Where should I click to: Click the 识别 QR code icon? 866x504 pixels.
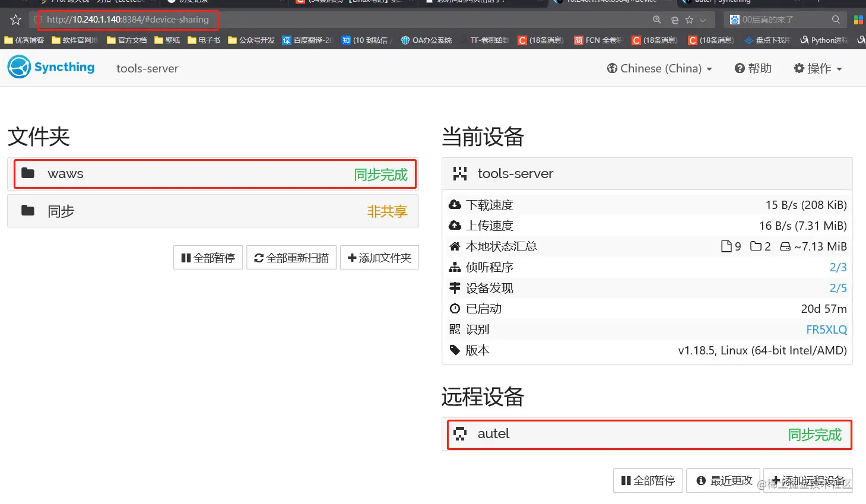pyautogui.click(x=455, y=329)
